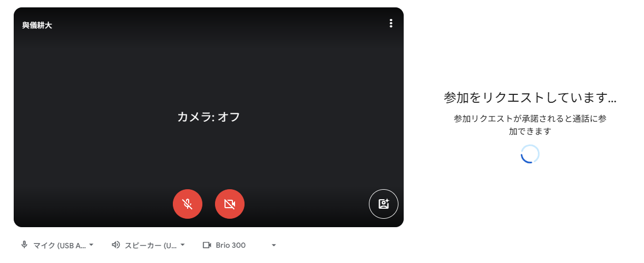Turn on the camera with the red camera button

(230, 204)
